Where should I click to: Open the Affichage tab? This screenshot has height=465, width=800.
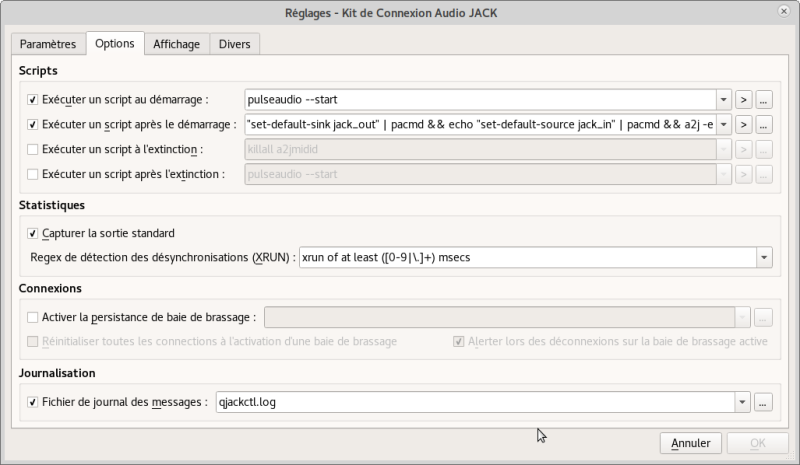(176, 44)
